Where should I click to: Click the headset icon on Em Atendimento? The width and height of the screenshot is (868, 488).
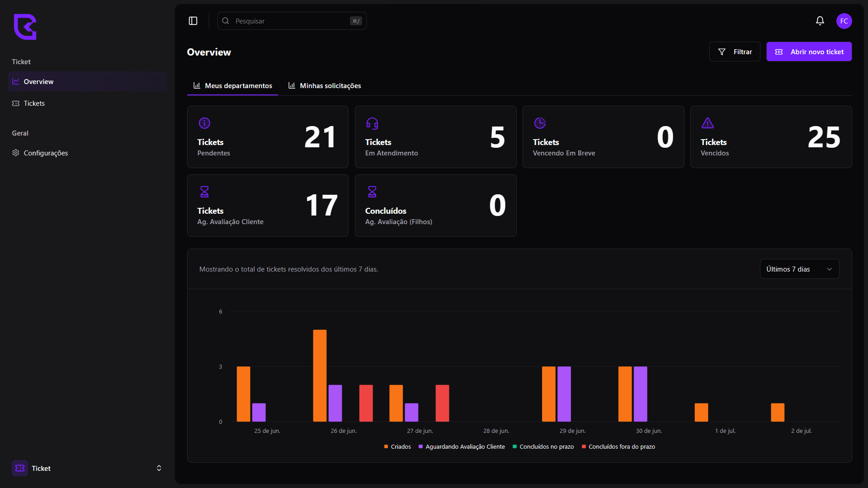coord(372,123)
